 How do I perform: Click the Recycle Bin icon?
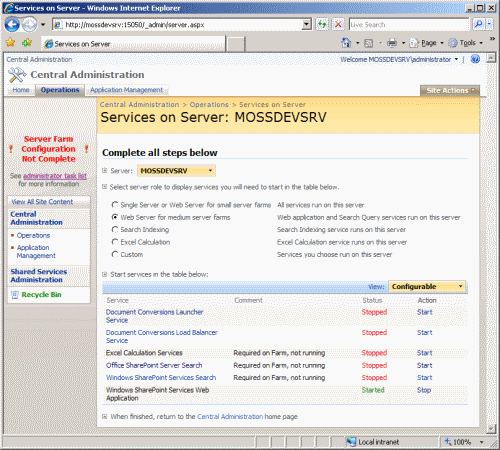[x=15, y=295]
